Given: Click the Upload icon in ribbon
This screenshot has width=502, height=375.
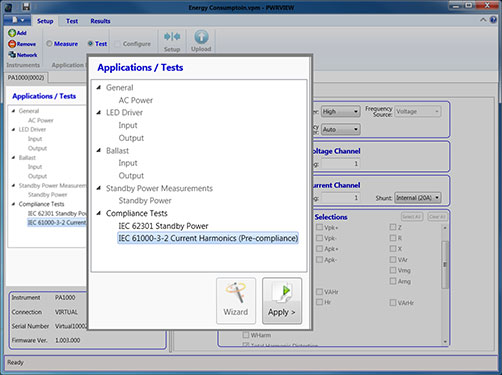Looking at the screenshot, I should [x=201, y=37].
